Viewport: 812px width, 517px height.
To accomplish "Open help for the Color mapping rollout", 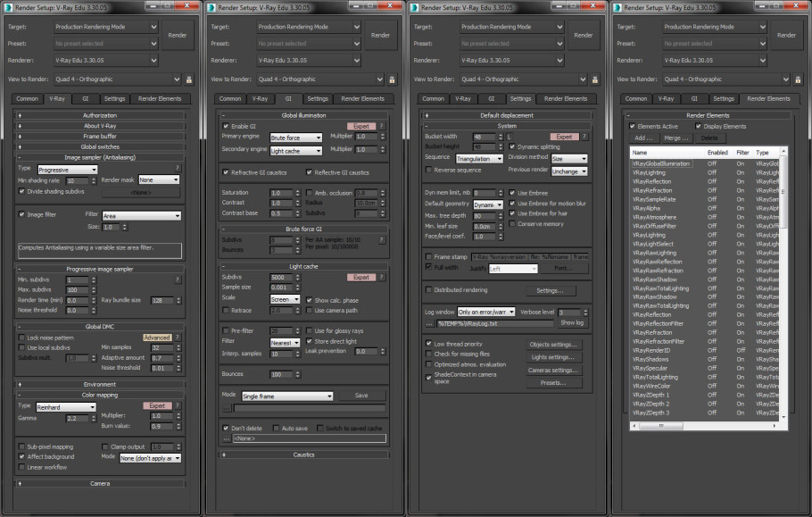I will [177, 405].
